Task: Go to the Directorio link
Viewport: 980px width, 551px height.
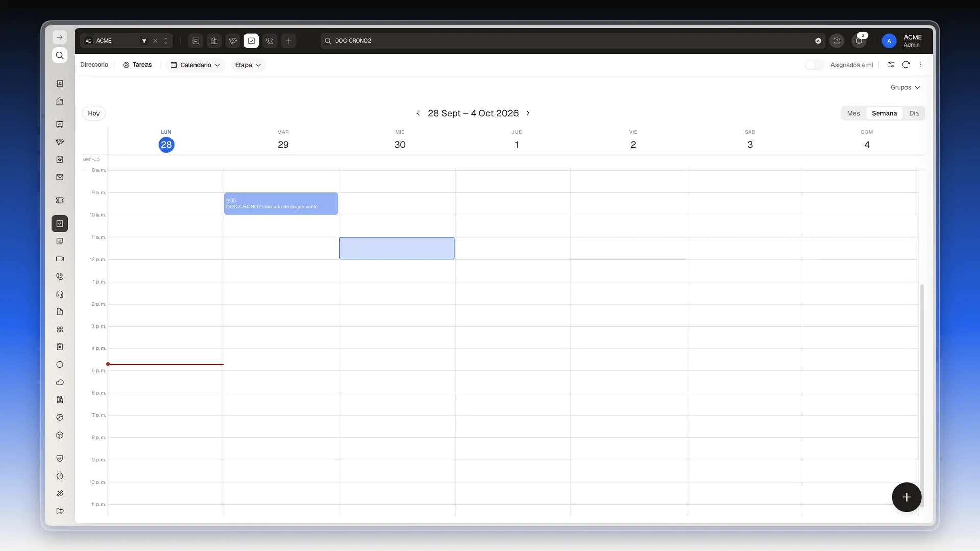Action: click(x=94, y=65)
